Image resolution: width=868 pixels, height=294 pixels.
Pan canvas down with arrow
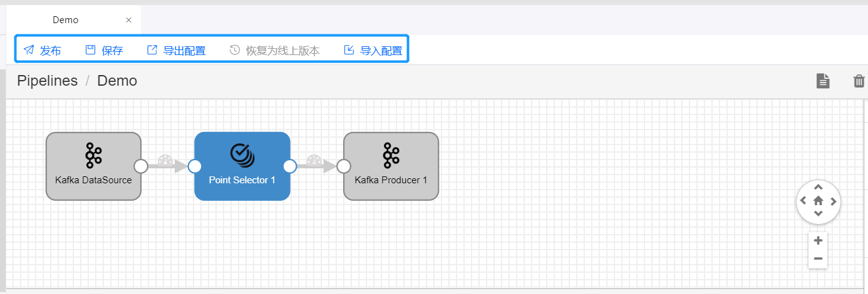coord(818,215)
